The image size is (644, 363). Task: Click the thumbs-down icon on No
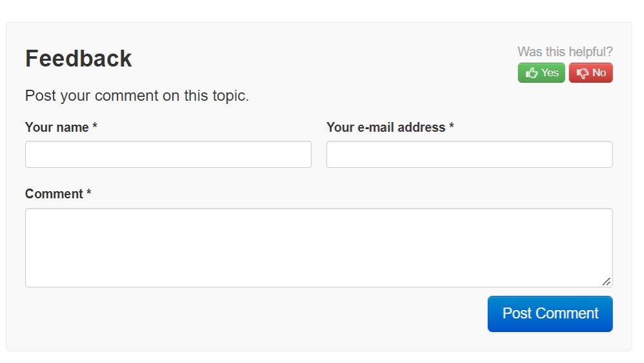[583, 73]
